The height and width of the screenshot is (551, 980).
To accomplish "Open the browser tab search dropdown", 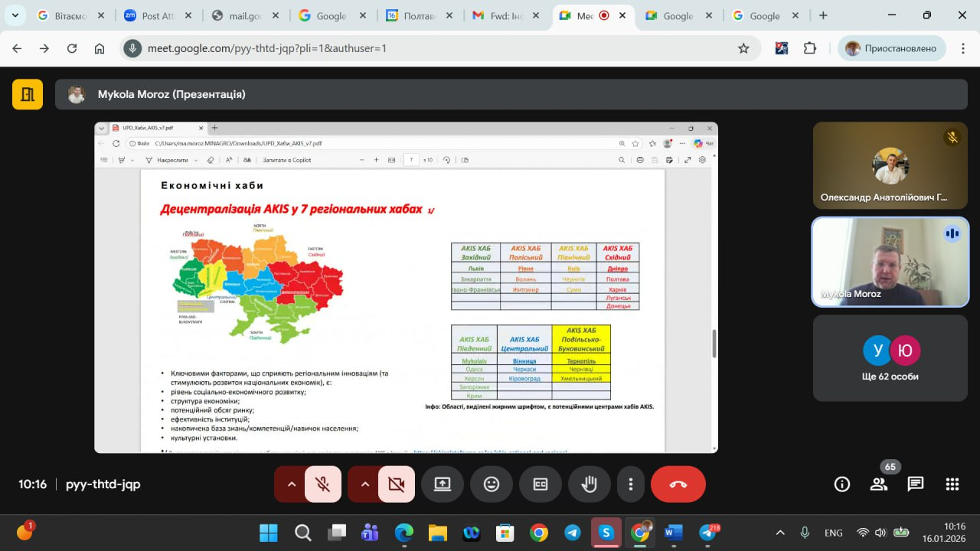I will coord(15,15).
